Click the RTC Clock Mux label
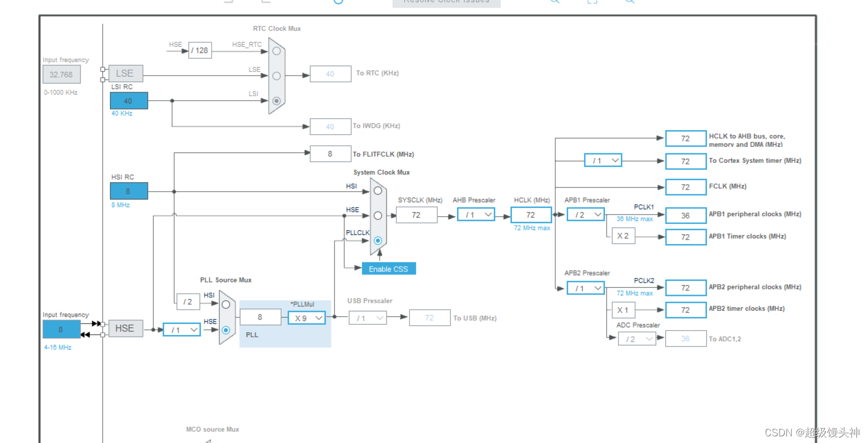 tap(277, 28)
